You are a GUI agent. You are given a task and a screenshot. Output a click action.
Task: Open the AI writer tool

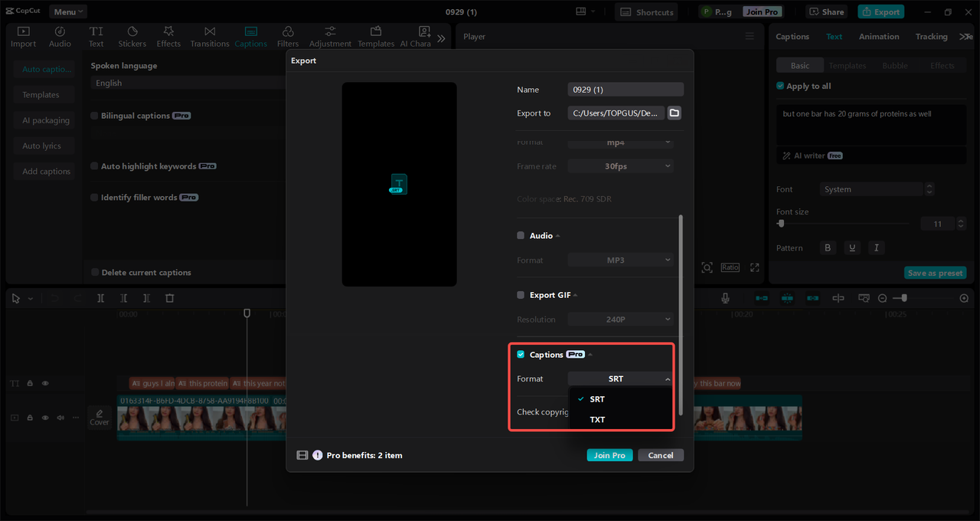pos(812,156)
